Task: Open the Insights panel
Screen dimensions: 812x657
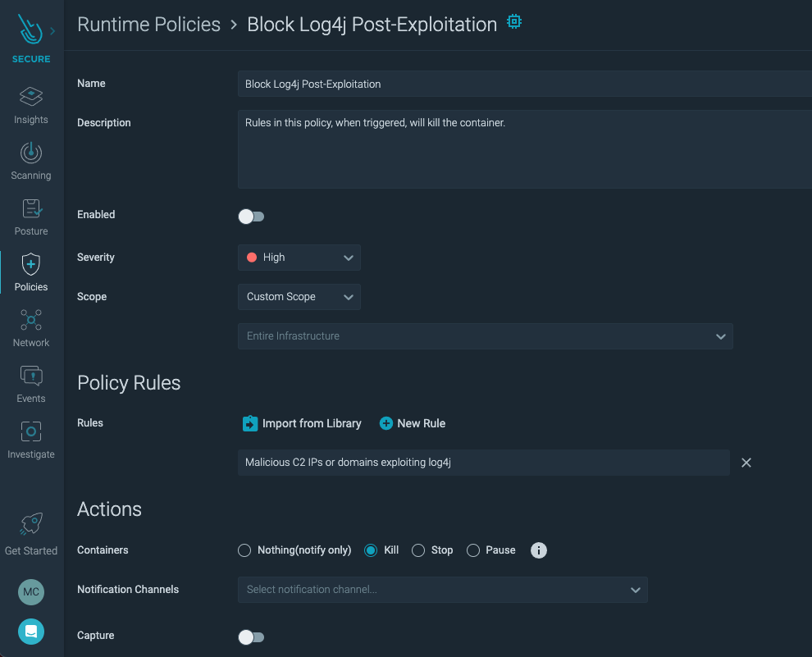Action: 30,105
